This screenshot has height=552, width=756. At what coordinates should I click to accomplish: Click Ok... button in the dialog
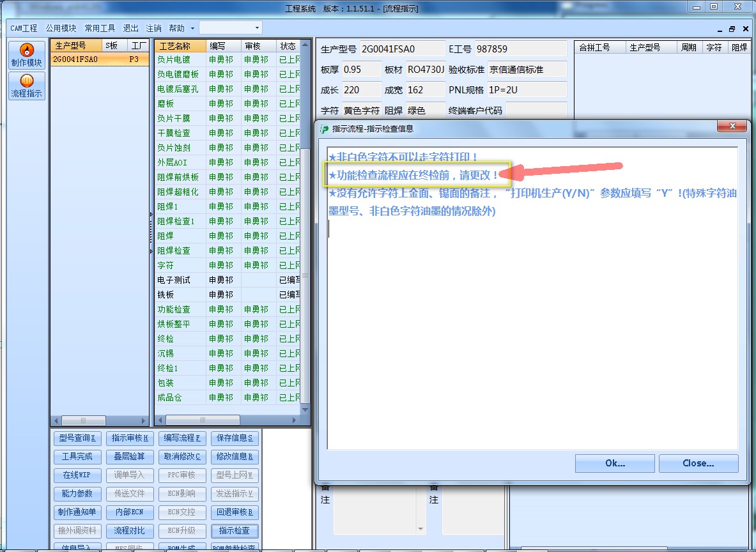pyautogui.click(x=615, y=463)
